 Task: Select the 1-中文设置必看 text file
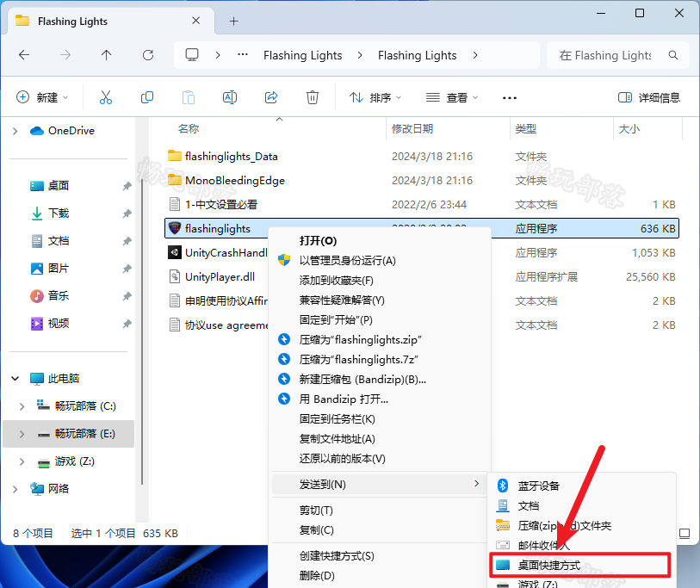point(221,205)
